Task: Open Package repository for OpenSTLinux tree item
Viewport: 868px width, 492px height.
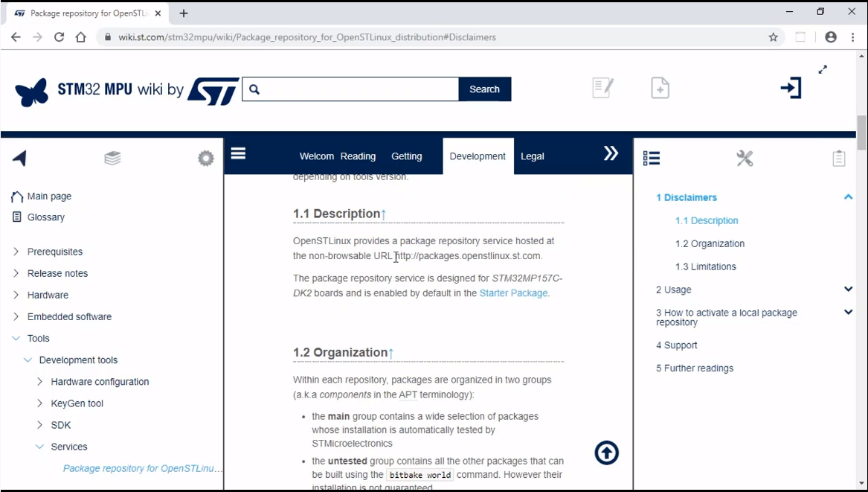Action: [142, 468]
